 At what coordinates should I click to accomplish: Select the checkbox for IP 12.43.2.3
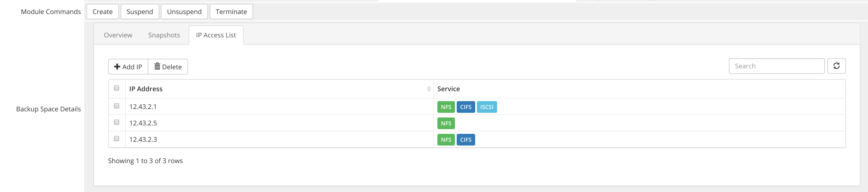click(x=117, y=139)
